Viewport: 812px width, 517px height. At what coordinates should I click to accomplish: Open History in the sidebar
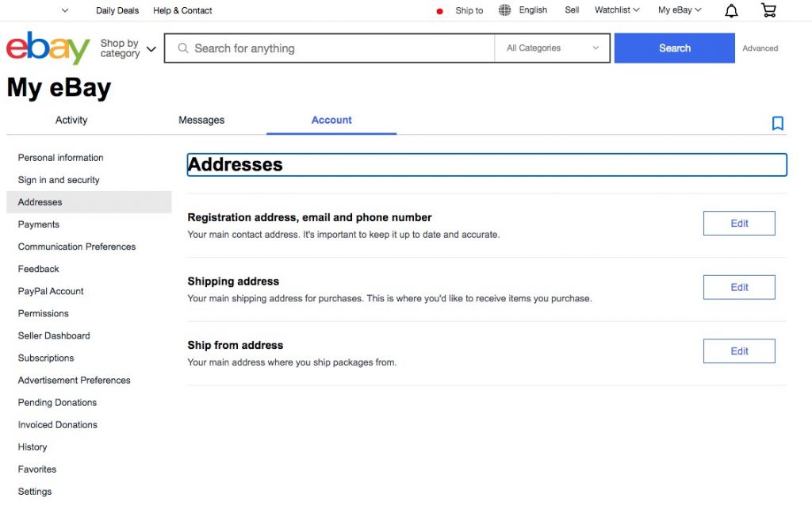coord(32,447)
